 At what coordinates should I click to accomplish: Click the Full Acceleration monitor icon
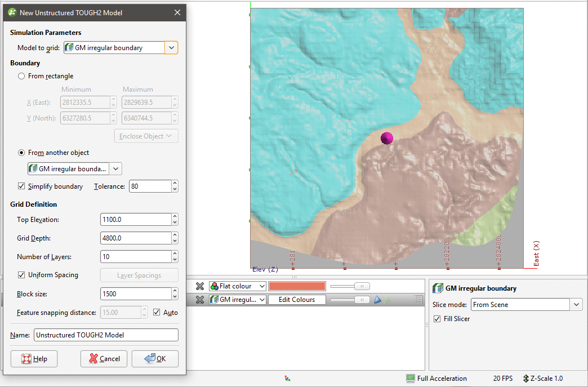click(x=411, y=379)
